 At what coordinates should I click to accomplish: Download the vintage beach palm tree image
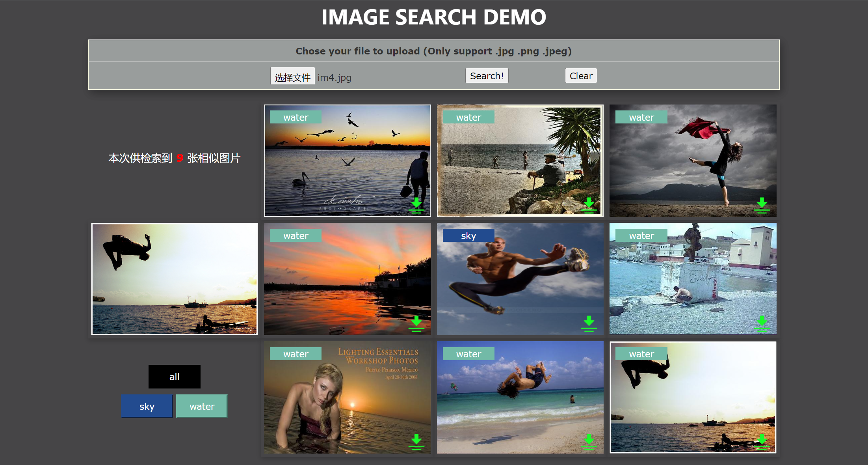tap(589, 205)
